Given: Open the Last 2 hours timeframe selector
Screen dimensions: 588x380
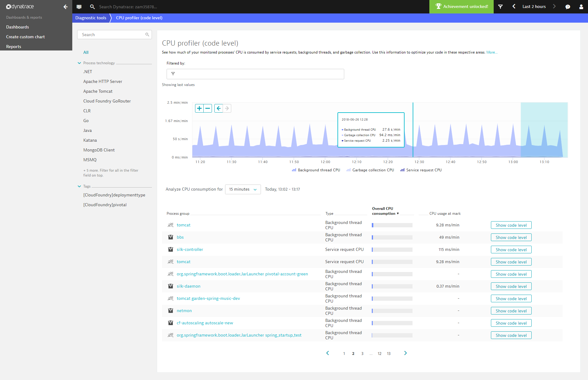Looking at the screenshot, I should coord(534,6).
